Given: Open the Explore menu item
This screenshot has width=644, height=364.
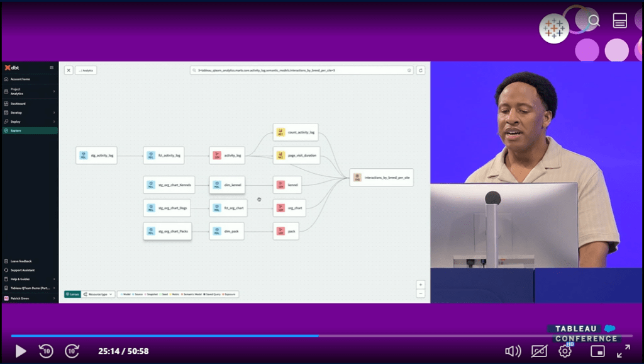Looking at the screenshot, I should [x=25, y=130].
